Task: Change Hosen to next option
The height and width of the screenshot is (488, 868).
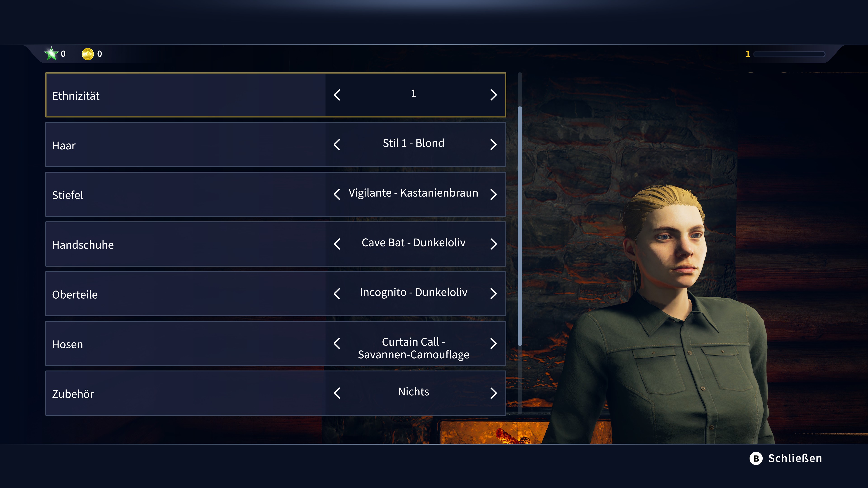Action: coord(493,343)
